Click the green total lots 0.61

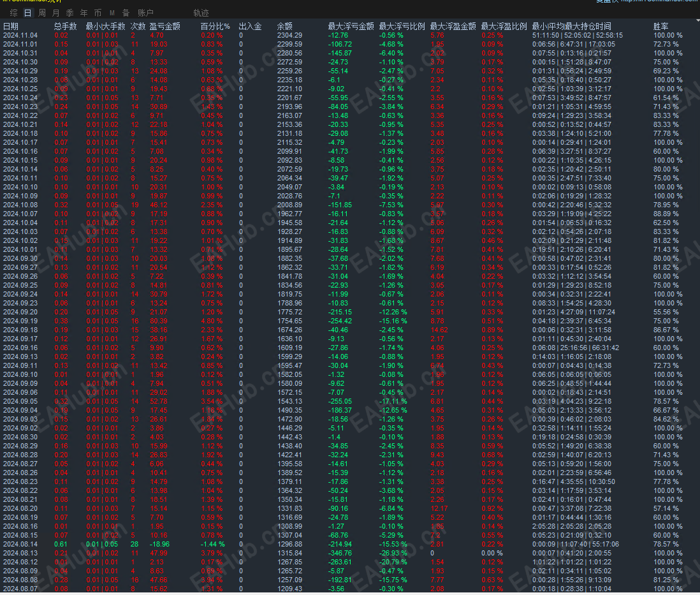61,545
